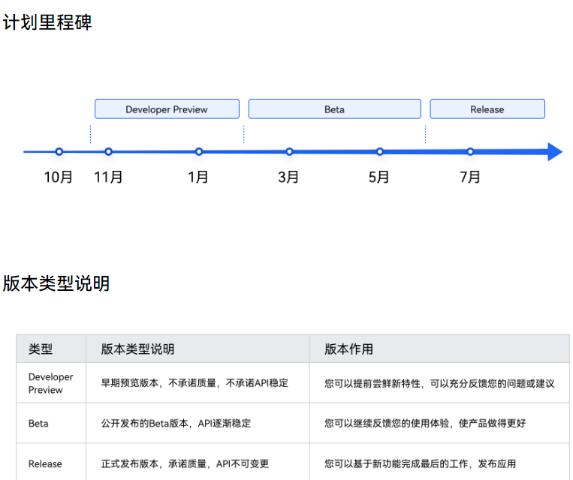Click the Developer Preview table cell

pos(51,383)
